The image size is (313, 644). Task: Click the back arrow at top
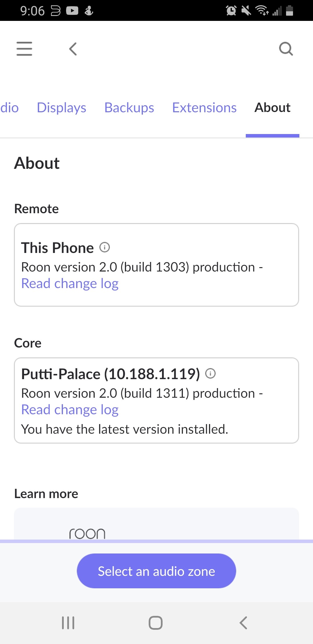pyautogui.click(x=72, y=49)
